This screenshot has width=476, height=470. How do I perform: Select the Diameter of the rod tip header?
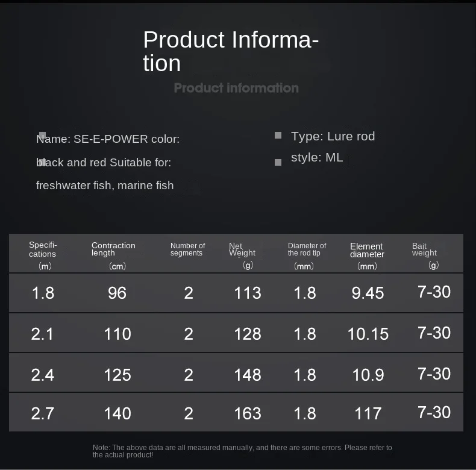pyautogui.click(x=307, y=254)
